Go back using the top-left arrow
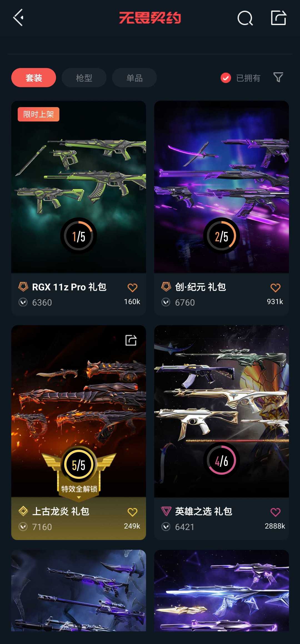Screen dimensions: 300x644 point(18,18)
